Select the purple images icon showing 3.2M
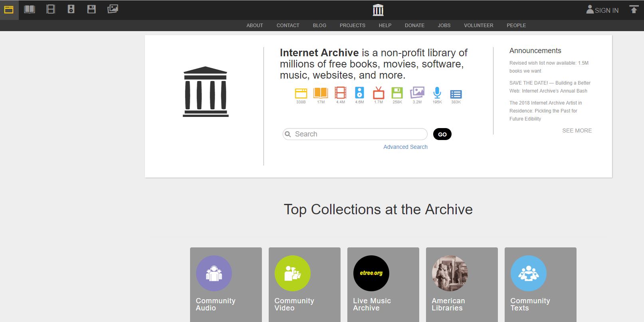The height and width of the screenshot is (322, 644). click(417, 93)
